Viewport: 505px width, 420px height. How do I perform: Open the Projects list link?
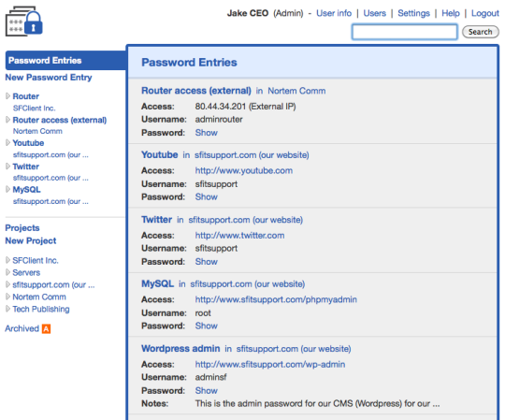coord(22,227)
